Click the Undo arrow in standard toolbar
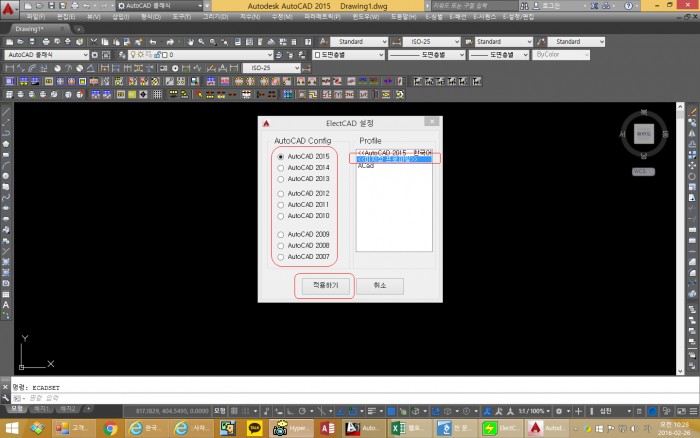The image size is (700, 438). tap(153, 42)
